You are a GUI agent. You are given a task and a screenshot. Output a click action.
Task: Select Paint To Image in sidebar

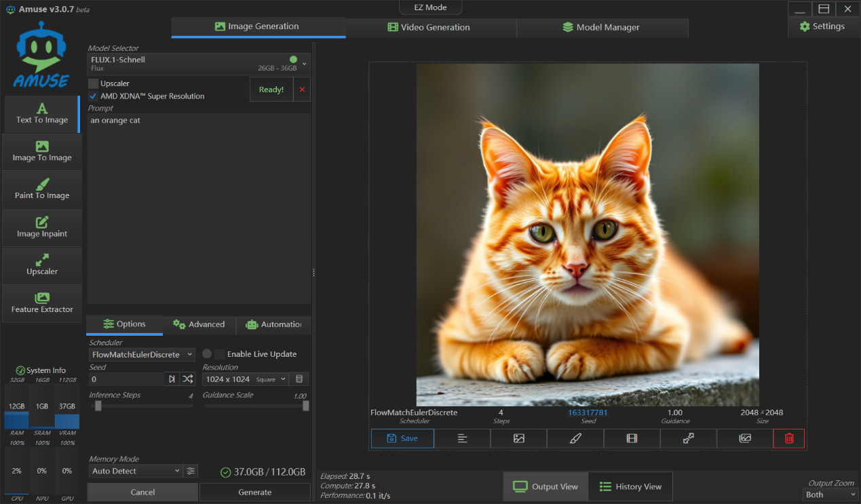42,189
